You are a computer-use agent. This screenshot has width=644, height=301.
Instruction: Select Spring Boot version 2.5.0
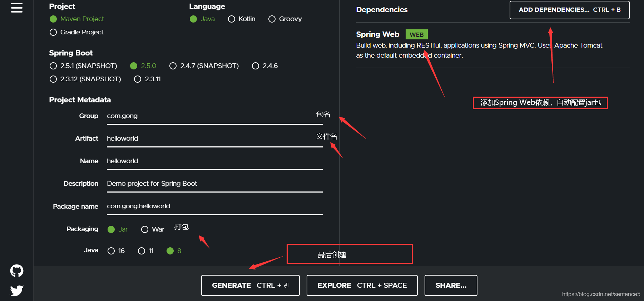pos(143,66)
